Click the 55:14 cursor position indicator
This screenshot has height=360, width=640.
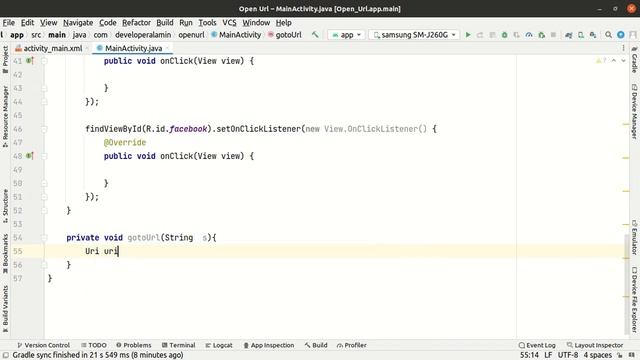[x=529, y=355]
